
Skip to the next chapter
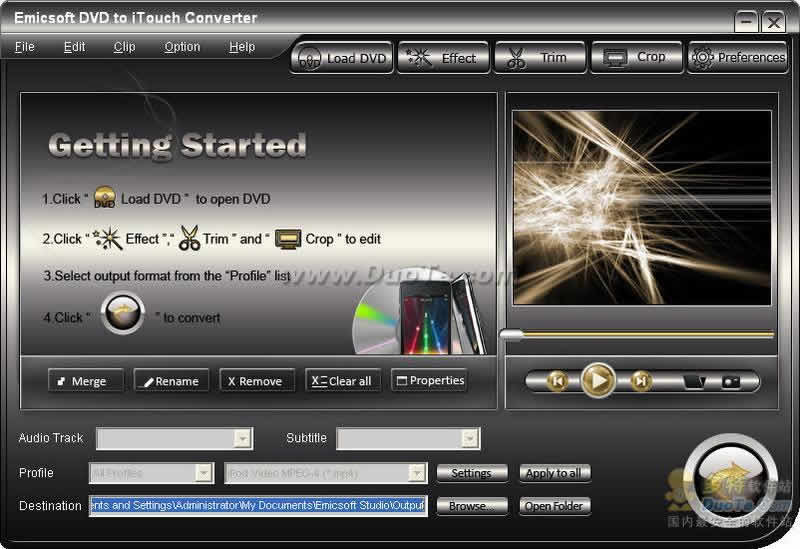641,381
